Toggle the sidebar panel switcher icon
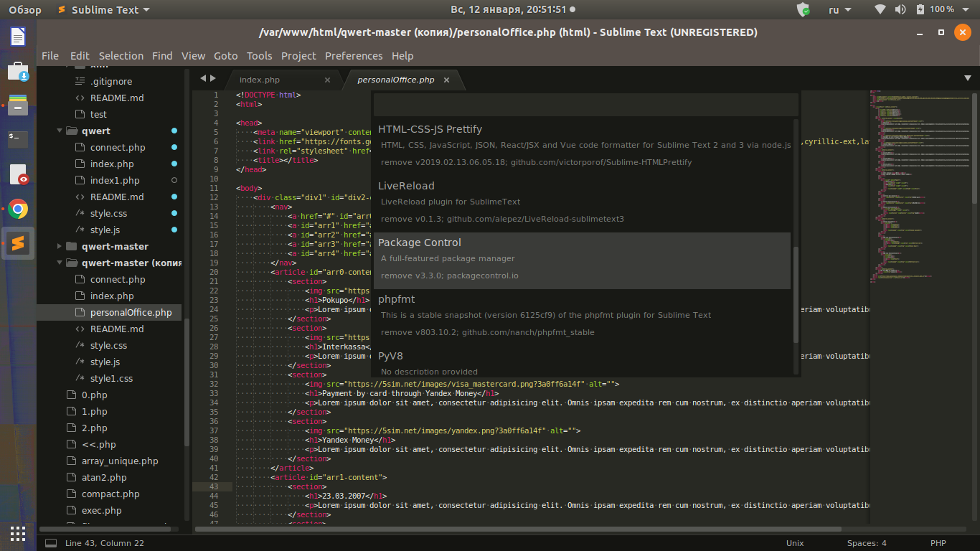The height and width of the screenshot is (551, 980). coord(50,543)
